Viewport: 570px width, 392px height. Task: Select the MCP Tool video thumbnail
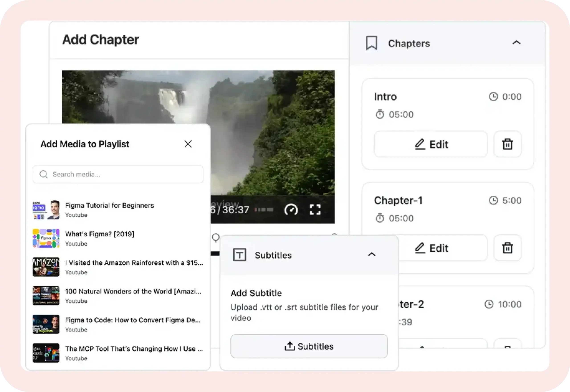(46, 353)
